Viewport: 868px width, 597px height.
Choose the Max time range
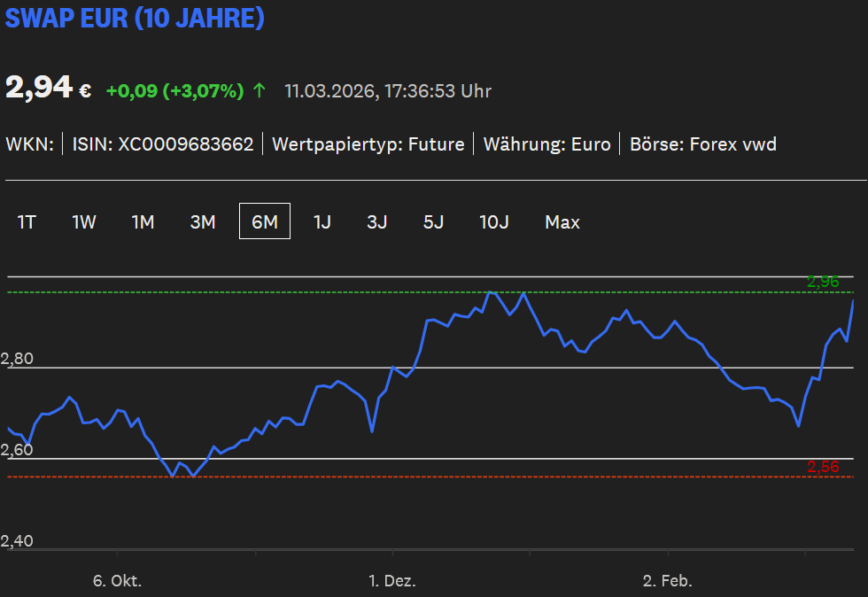coord(562,221)
